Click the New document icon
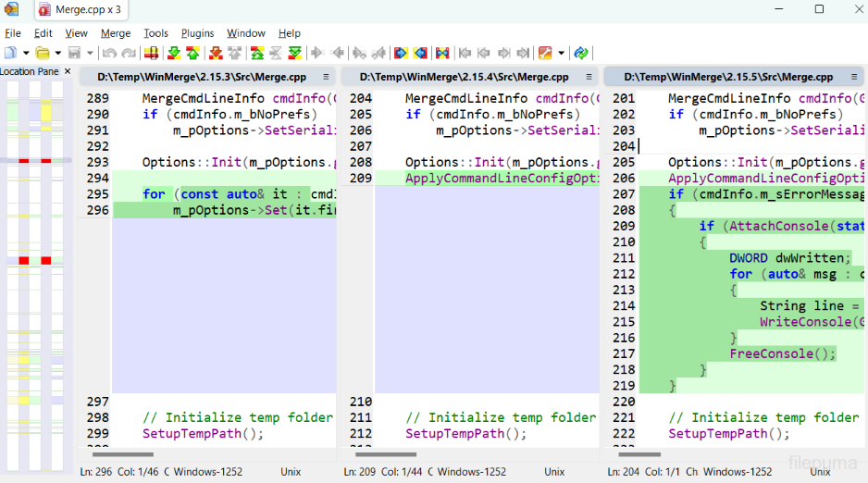The height and width of the screenshot is (483, 868). pos(10,54)
